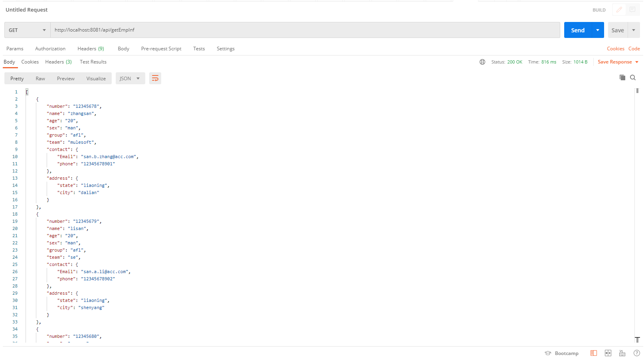Image resolution: width=644 pixels, height=361 pixels.
Task: Click the Help question-mark icon
Action: tap(637, 353)
